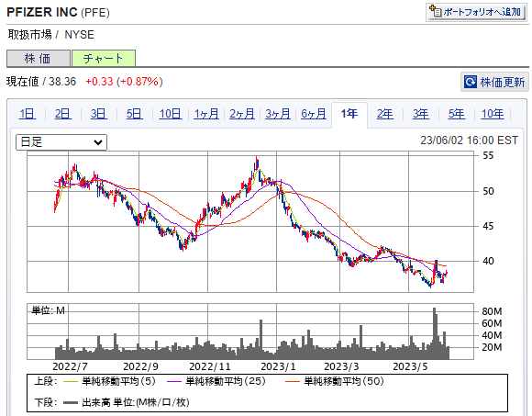Click the 2022/7 axis label
The image size is (532, 416).
(x=70, y=366)
